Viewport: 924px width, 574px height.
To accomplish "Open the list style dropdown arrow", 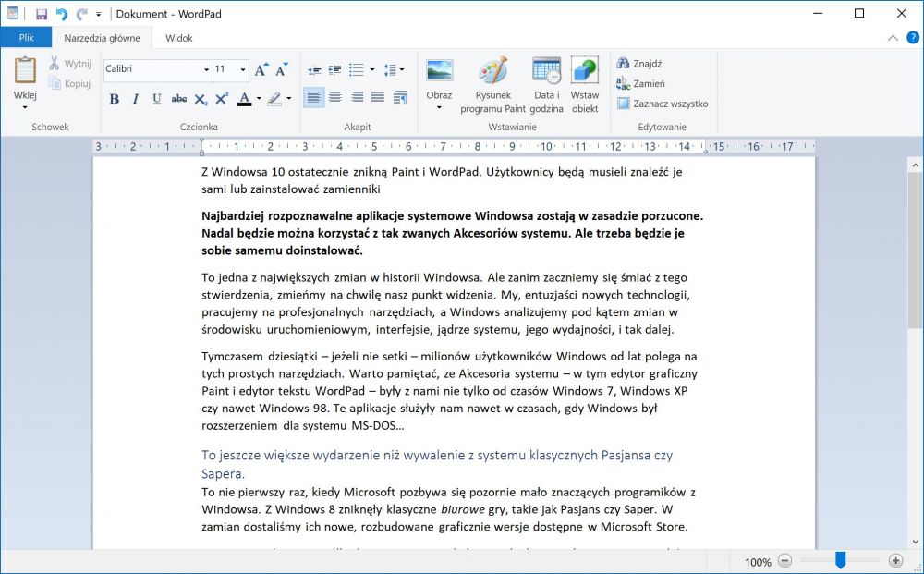I will 371,70.
